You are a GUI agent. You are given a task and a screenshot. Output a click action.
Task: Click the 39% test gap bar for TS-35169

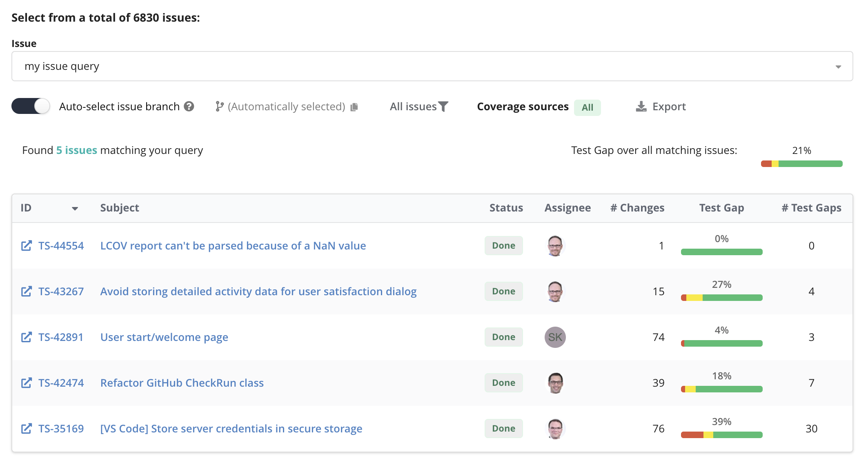point(721,435)
